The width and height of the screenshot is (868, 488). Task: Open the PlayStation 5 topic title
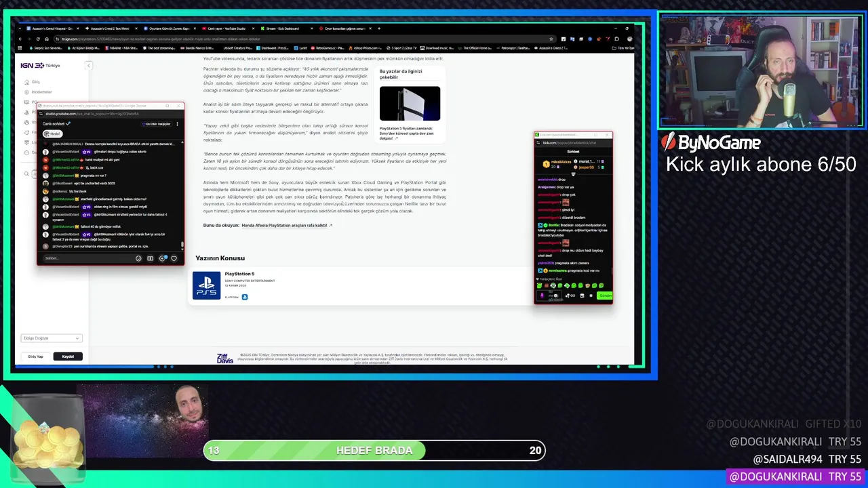tap(239, 274)
